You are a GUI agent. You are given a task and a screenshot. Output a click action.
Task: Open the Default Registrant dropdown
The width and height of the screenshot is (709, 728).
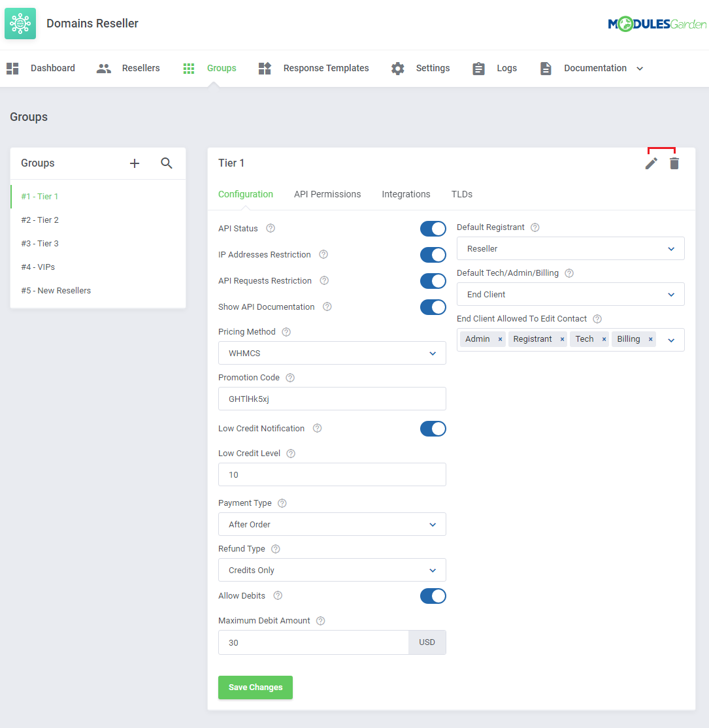(x=570, y=248)
